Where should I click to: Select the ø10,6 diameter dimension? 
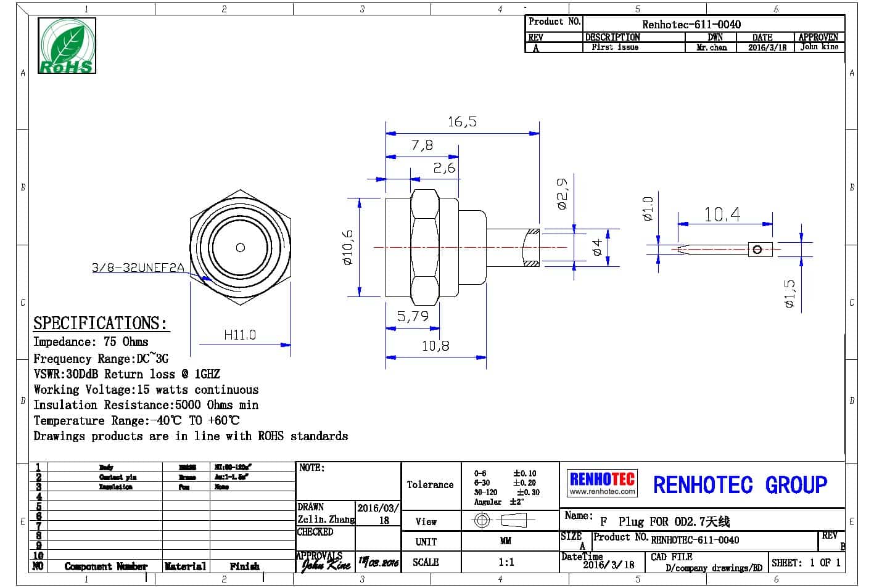point(348,248)
